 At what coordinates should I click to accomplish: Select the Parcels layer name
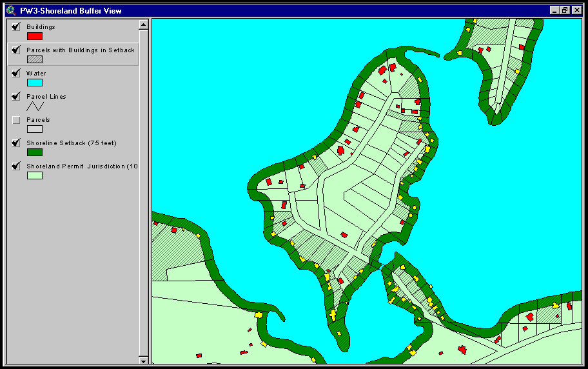pos(38,120)
